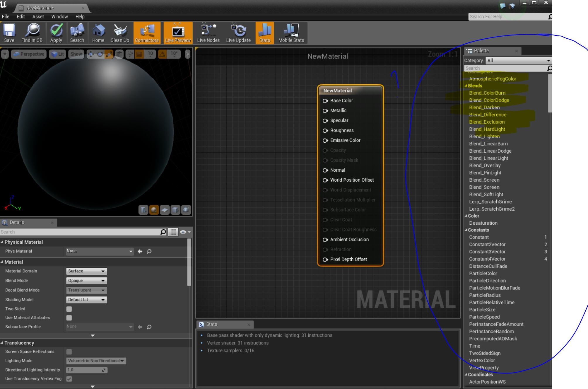Select the Stats panel tab
This screenshot has height=389, width=588.
pyautogui.click(x=225, y=324)
